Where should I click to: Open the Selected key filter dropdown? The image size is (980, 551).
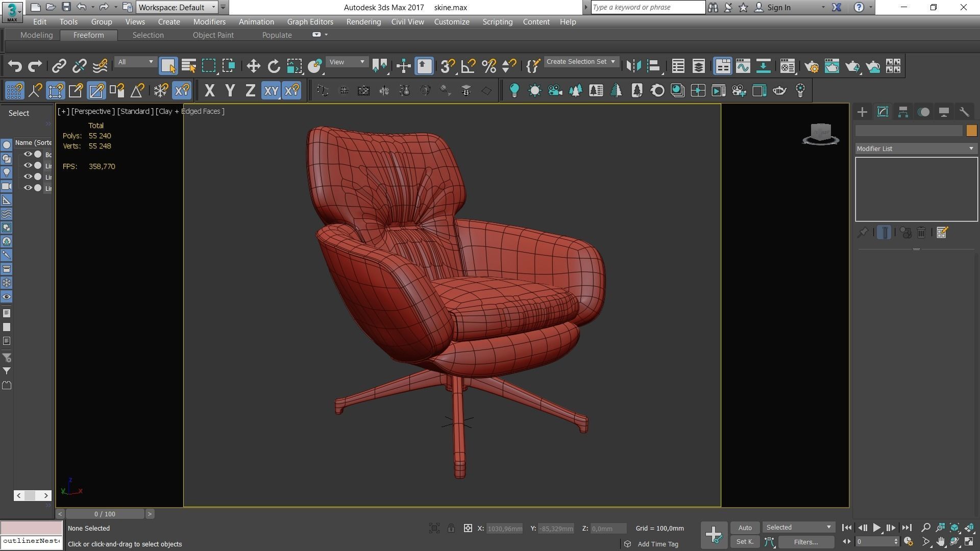(x=799, y=528)
